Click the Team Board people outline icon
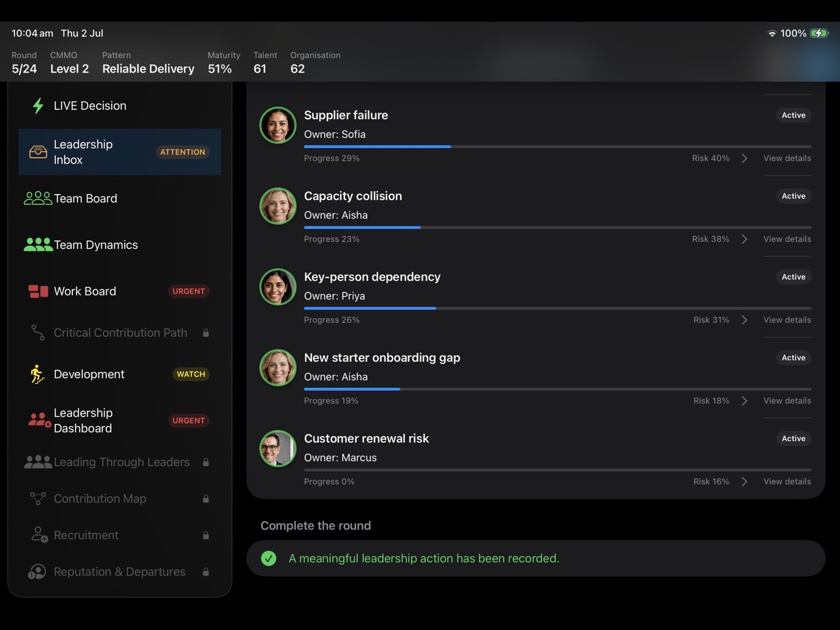Viewport: 840px width, 630px height. point(38,198)
